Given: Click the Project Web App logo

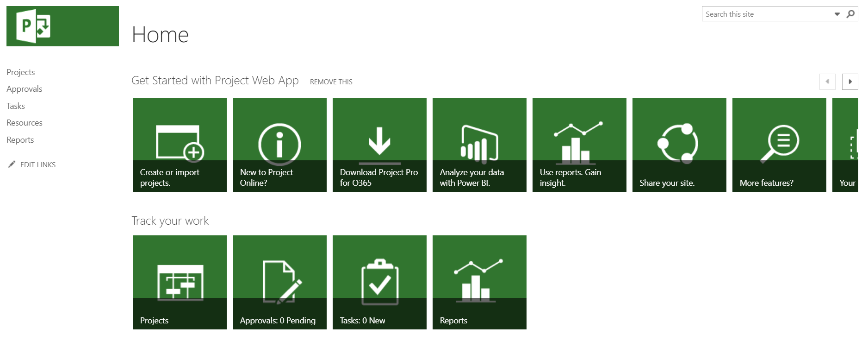Looking at the screenshot, I should pos(62,26).
